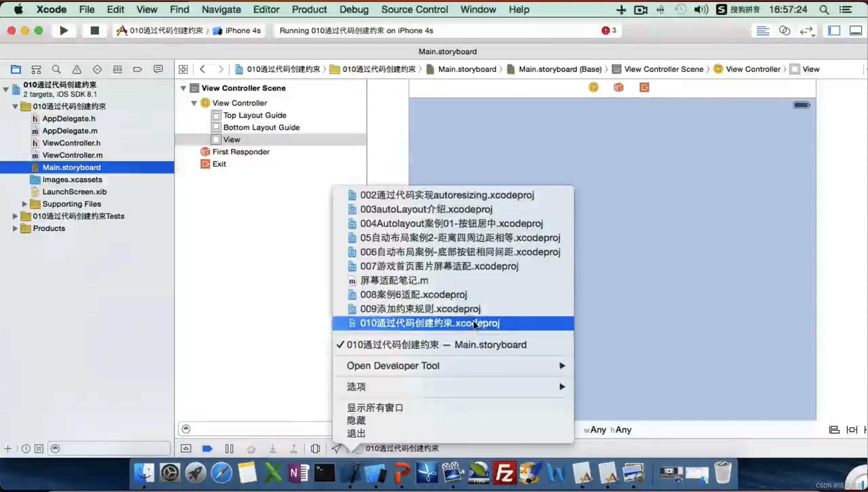This screenshot has width=868, height=492.
Task: Select 010通过代码创建约束.xcodeproj in dock menu
Action: click(x=453, y=323)
